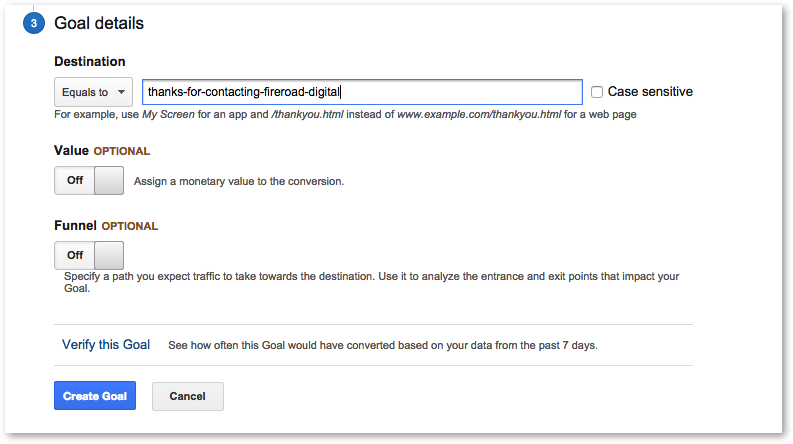The image size is (793, 444).
Task: Click the /thankyou.html example hint text
Action: (307, 114)
